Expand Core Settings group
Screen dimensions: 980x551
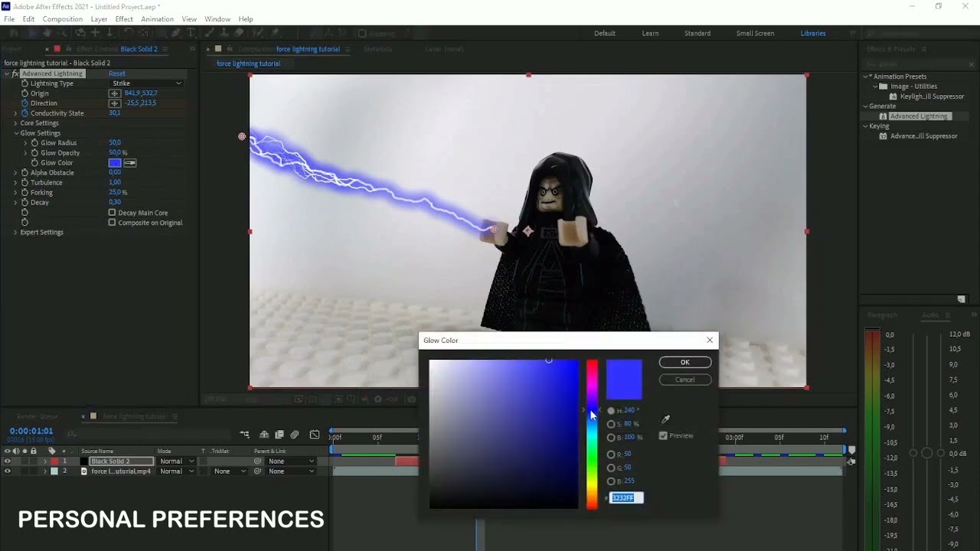tap(15, 123)
